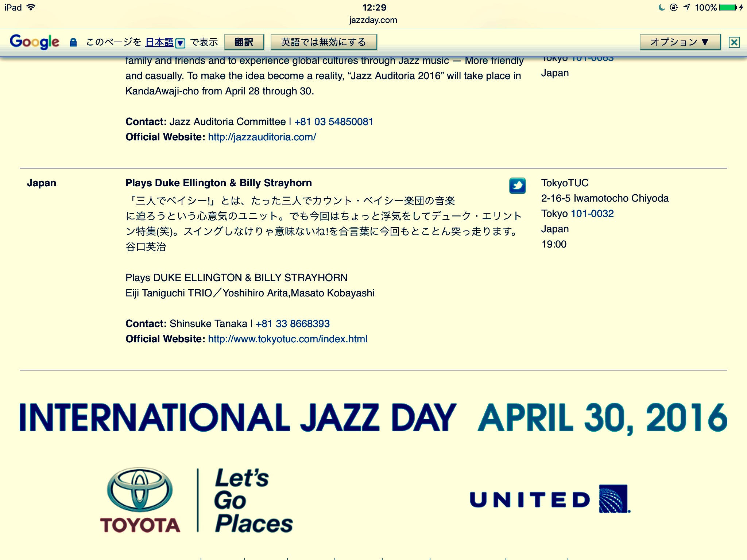Click the 日本語 language link
Image resolution: width=747 pixels, height=560 pixels.
tap(159, 42)
